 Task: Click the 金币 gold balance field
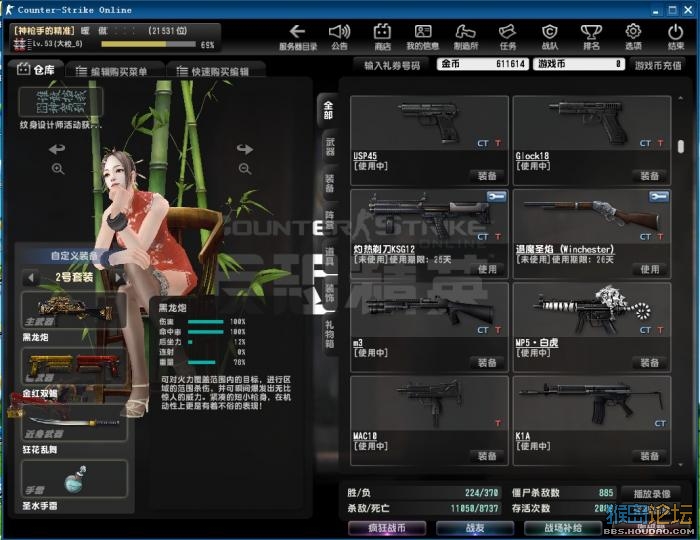click(x=483, y=64)
